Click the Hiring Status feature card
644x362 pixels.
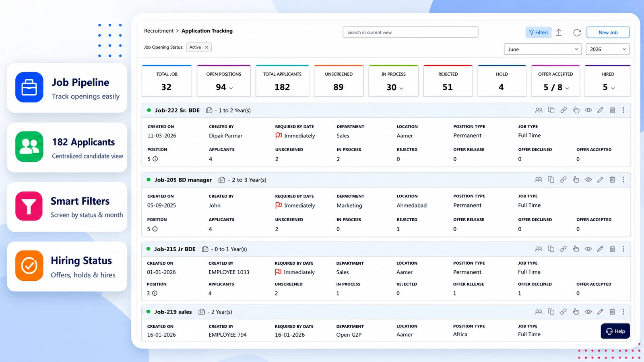67,266
